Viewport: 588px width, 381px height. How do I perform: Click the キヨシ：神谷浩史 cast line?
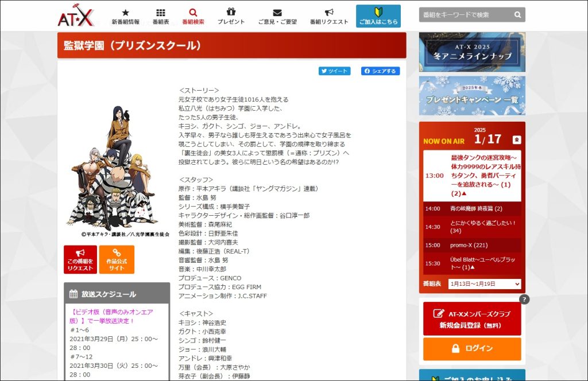click(x=202, y=322)
